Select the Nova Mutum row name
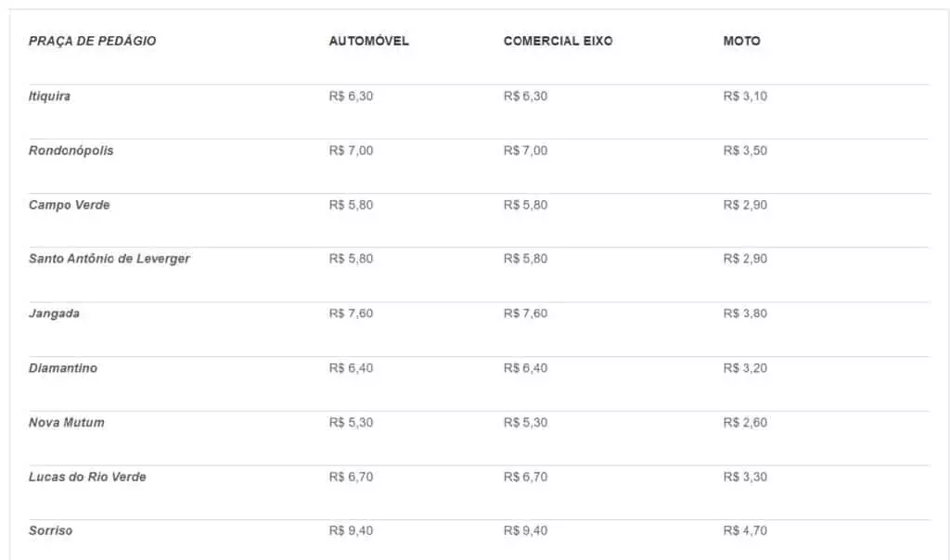Screen dimensions: 950x560 click(67, 423)
